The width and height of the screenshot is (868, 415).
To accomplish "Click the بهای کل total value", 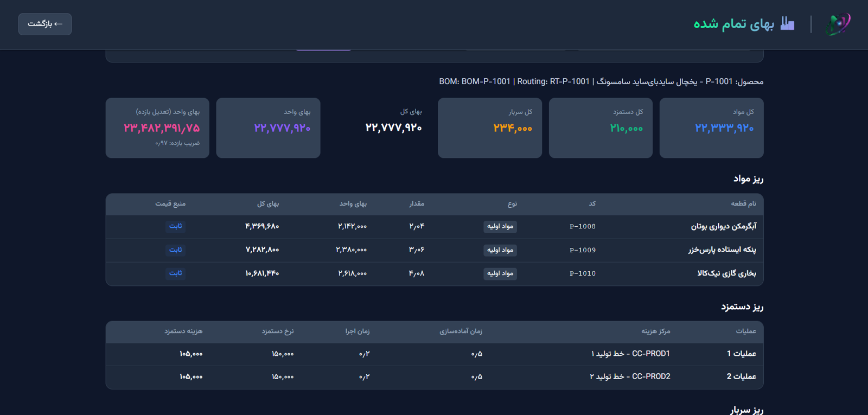I will (393, 127).
